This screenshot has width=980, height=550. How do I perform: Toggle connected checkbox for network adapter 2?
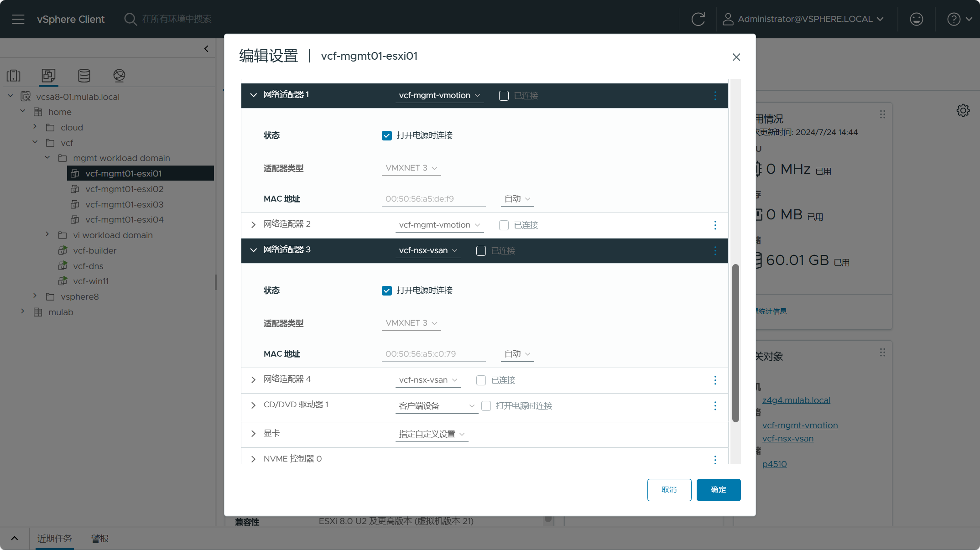(x=504, y=225)
